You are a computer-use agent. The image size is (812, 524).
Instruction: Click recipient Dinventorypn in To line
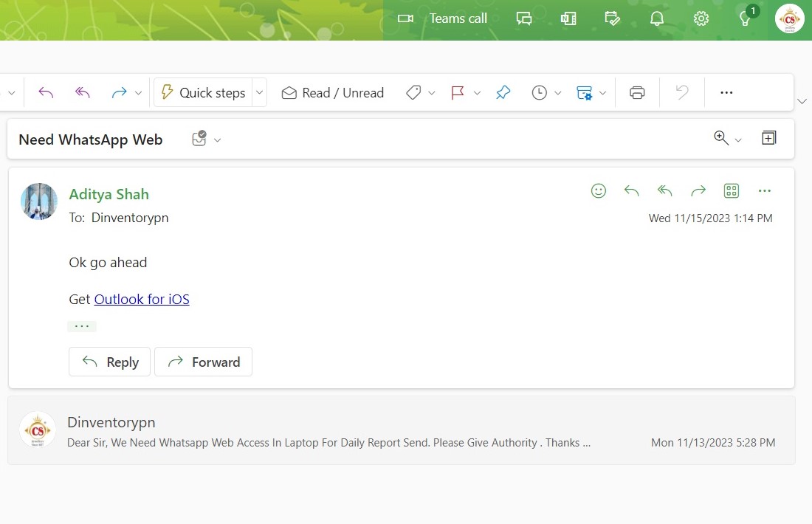tap(130, 218)
